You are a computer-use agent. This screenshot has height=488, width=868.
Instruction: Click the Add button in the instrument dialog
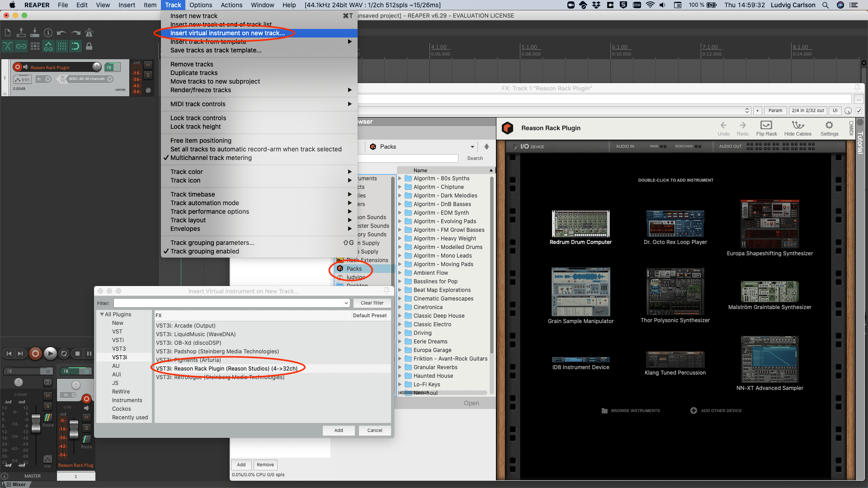pyautogui.click(x=339, y=430)
